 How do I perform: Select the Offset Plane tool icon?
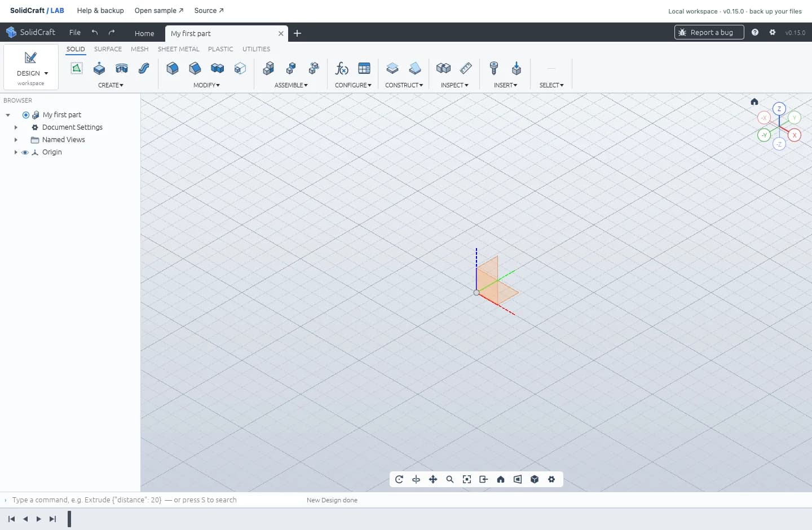tap(392, 68)
